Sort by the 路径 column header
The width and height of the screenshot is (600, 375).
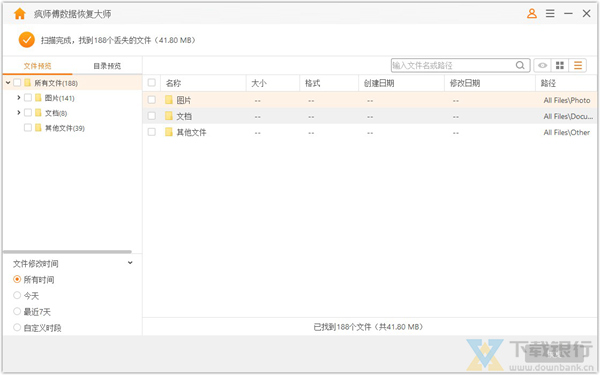pos(566,83)
